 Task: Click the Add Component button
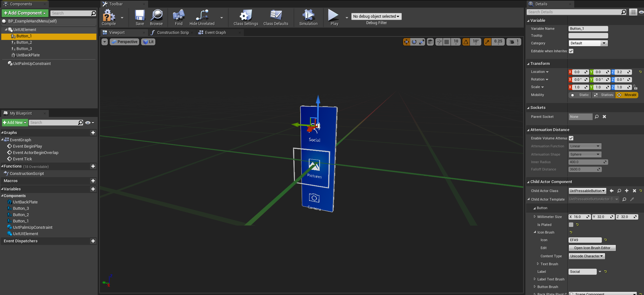tap(25, 13)
